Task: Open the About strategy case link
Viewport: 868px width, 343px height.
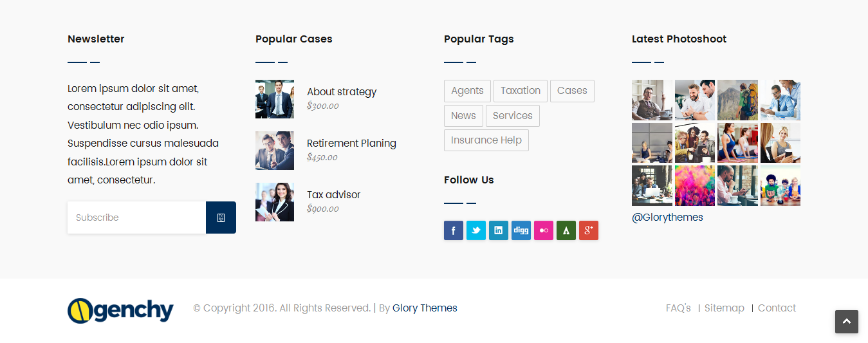Action: pos(342,91)
